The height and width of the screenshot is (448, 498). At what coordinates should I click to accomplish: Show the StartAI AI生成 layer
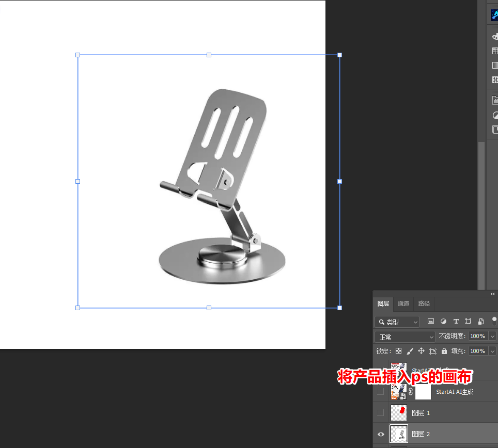[x=381, y=392]
